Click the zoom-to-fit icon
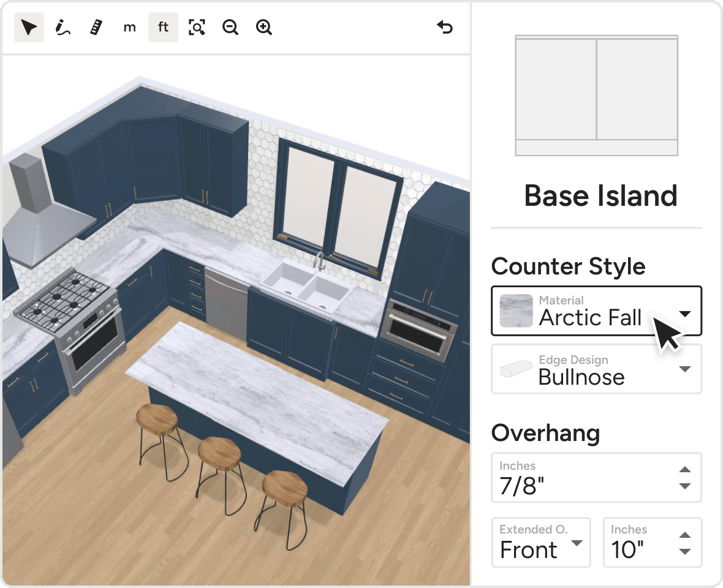Image resolution: width=723 pixels, height=588 pixels. [x=197, y=28]
